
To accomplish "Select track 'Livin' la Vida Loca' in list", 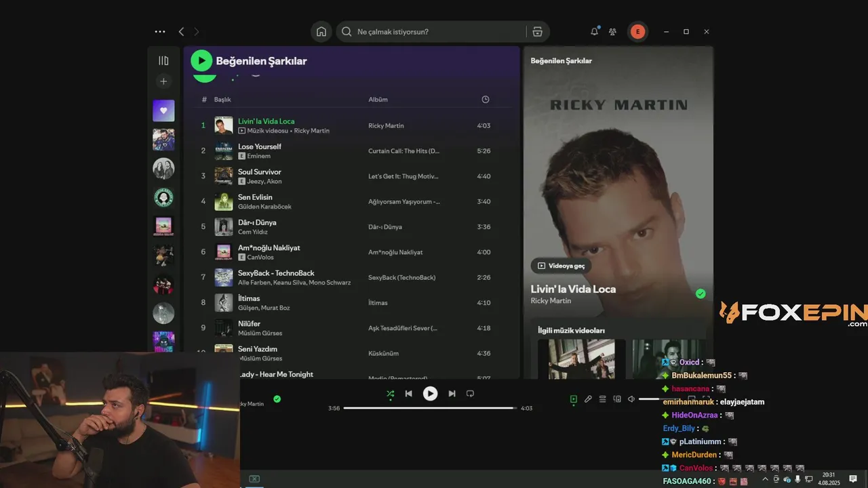I will coord(349,125).
